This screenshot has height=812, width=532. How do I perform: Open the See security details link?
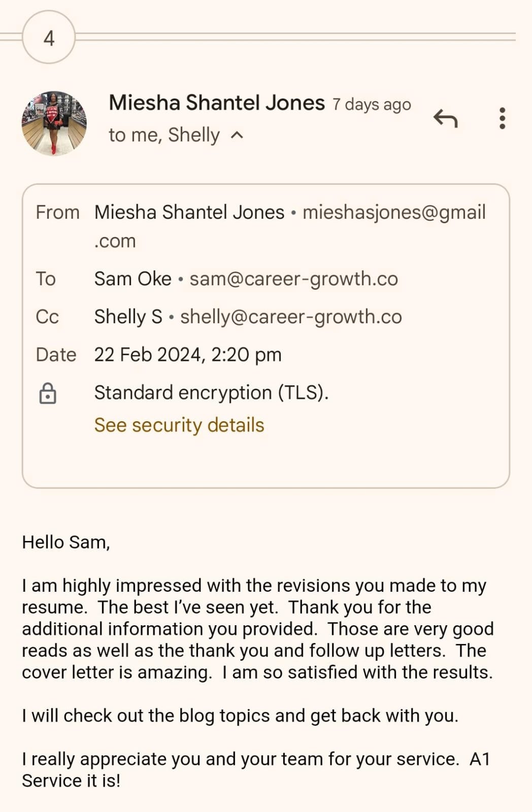(179, 425)
